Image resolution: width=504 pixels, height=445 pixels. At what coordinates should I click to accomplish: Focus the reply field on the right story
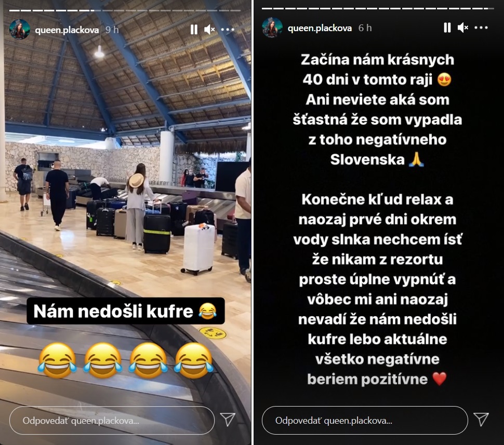point(365,421)
